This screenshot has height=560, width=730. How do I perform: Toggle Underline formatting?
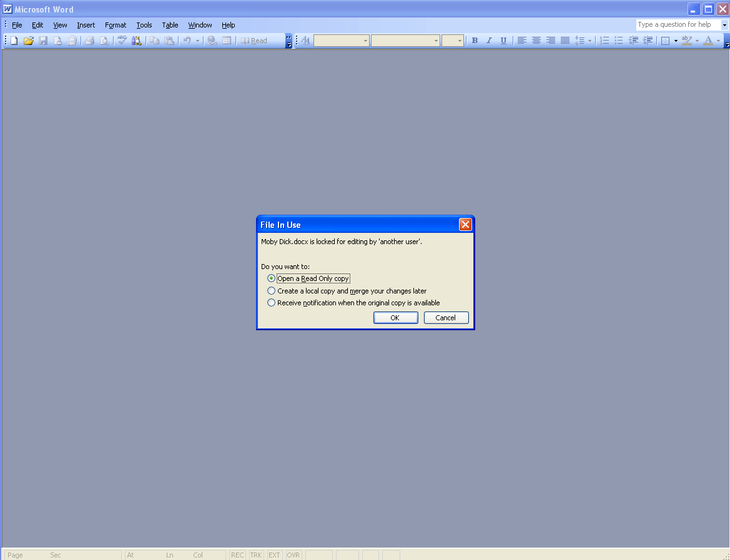pos(504,41)
